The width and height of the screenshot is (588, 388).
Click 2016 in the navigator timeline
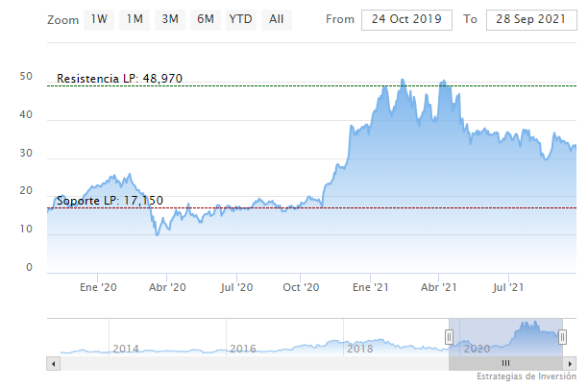coord(242,348)
